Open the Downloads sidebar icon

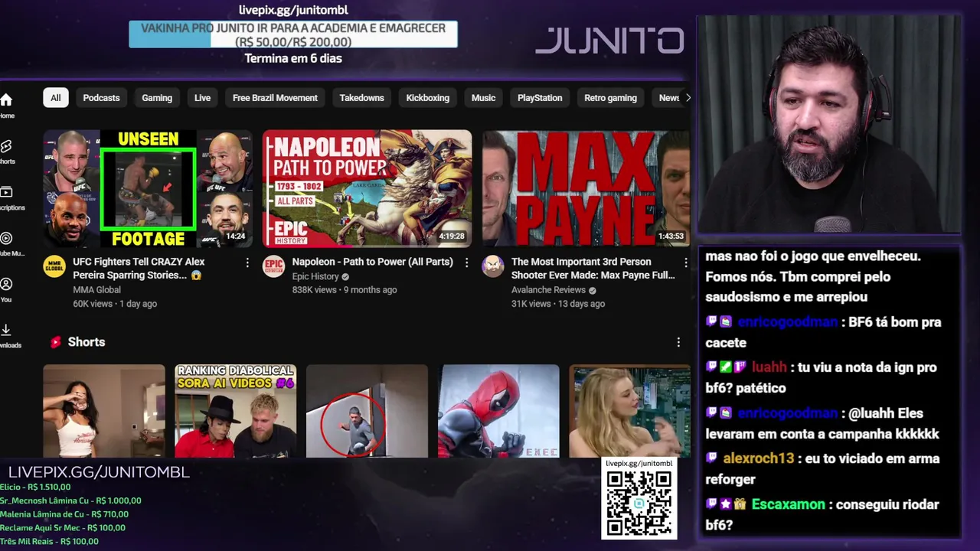pyautogui.click(x=6, y=330)
